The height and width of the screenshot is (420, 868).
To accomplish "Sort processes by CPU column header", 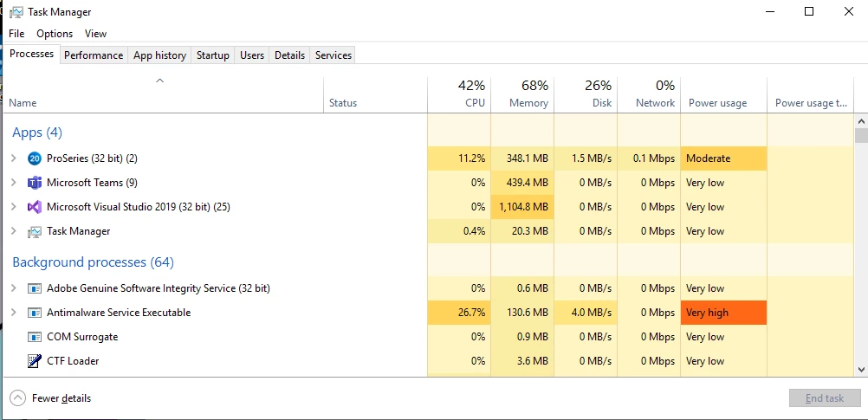I will point(459,94).
